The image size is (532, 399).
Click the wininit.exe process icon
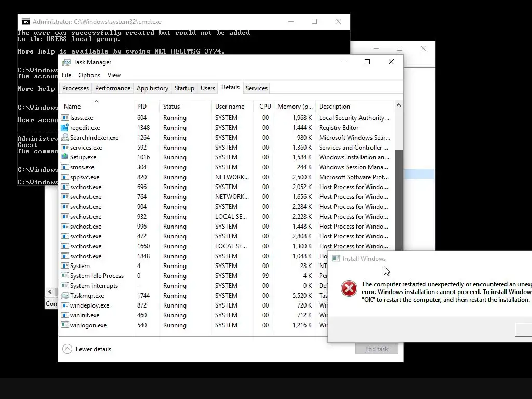point(64,315)
